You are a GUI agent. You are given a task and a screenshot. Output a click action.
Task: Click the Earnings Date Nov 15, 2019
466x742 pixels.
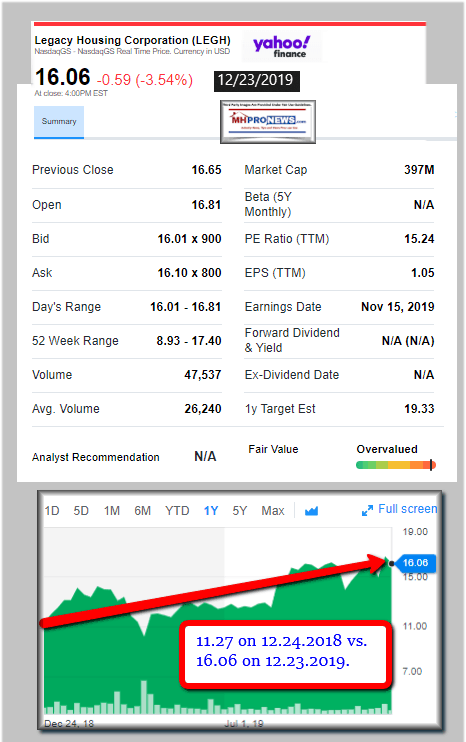[x=397, y=307]
